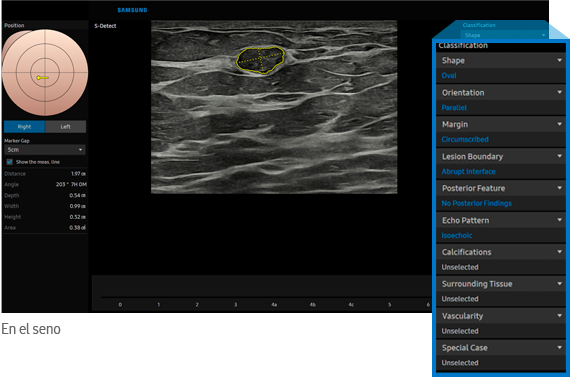Open the Orientation dropdown arrow

point(559,92)
